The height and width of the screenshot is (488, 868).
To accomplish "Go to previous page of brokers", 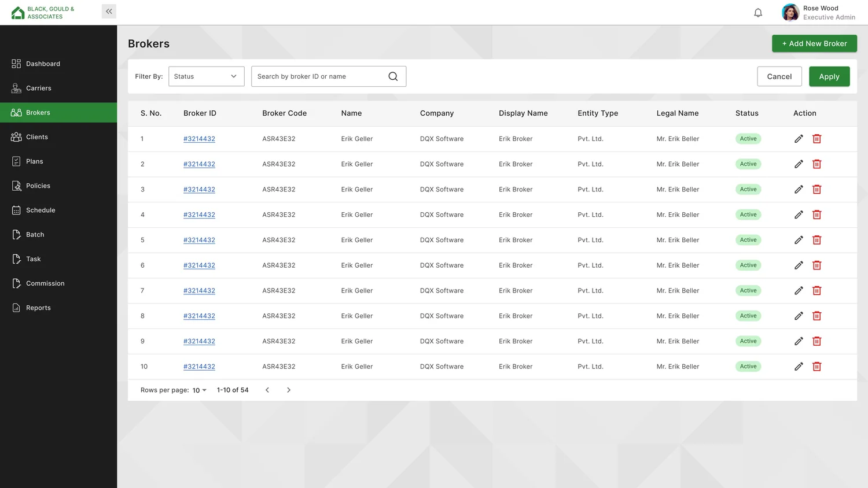I will [x=267, y=390].
